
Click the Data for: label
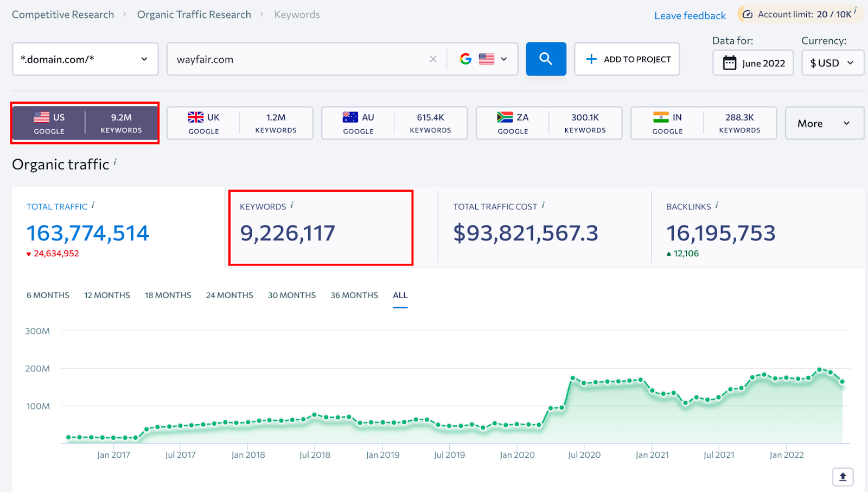(x=732, y=41)
